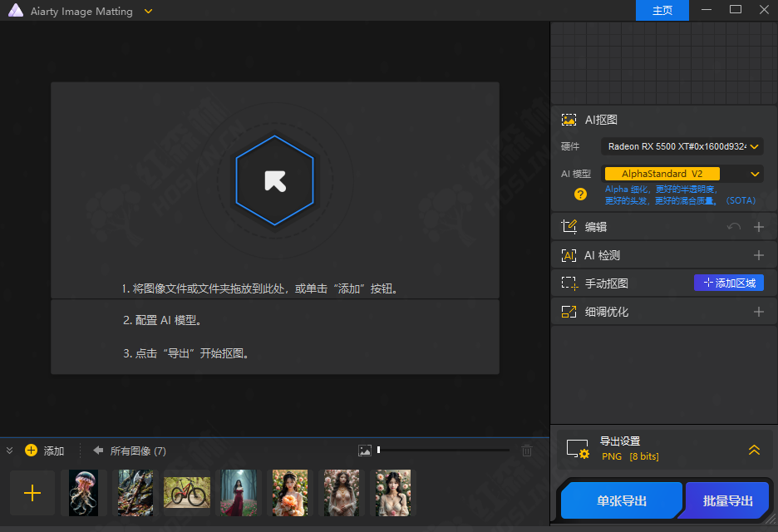
Task: Adjust the thumbnail size slider
Action: [444, 450]
